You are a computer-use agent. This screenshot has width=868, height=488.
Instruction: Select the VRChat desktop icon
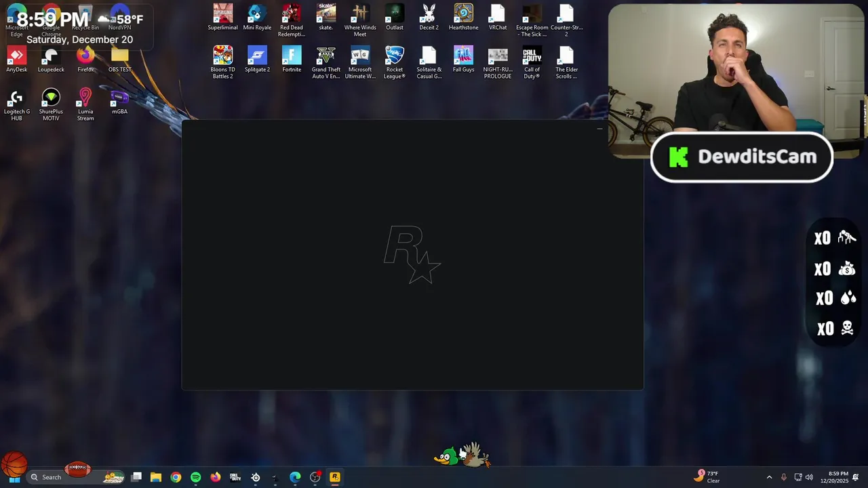498,18
